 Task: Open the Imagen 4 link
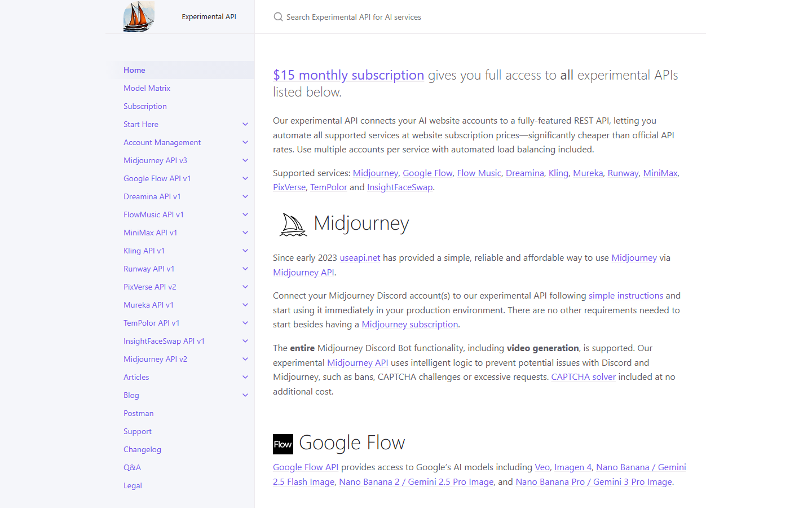click(x=573, y=467)
